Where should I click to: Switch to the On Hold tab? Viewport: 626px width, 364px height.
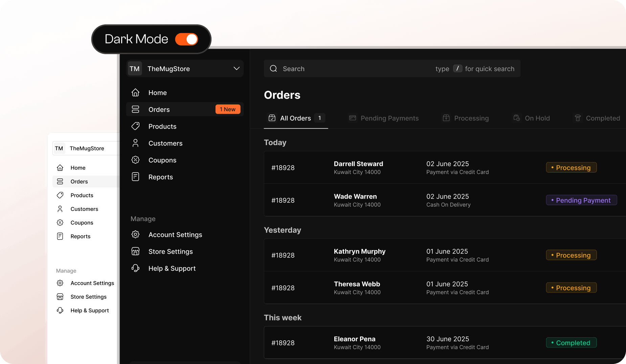pos(531,118)
